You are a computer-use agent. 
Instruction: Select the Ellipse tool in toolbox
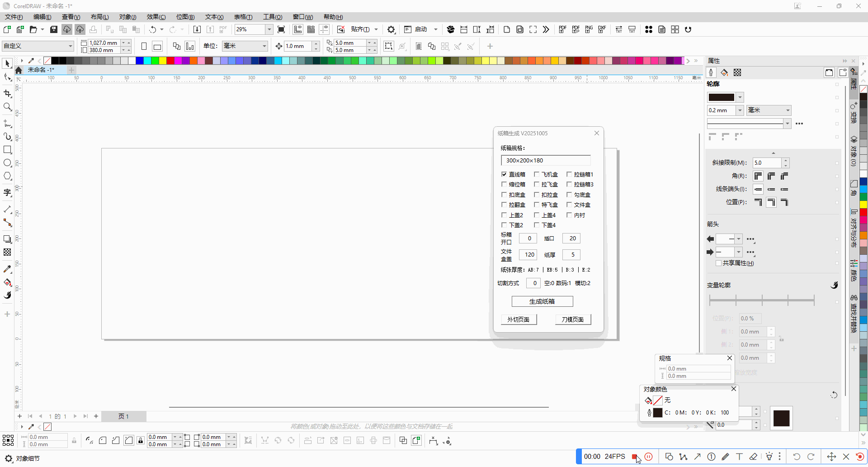click(x=7, y=163)
